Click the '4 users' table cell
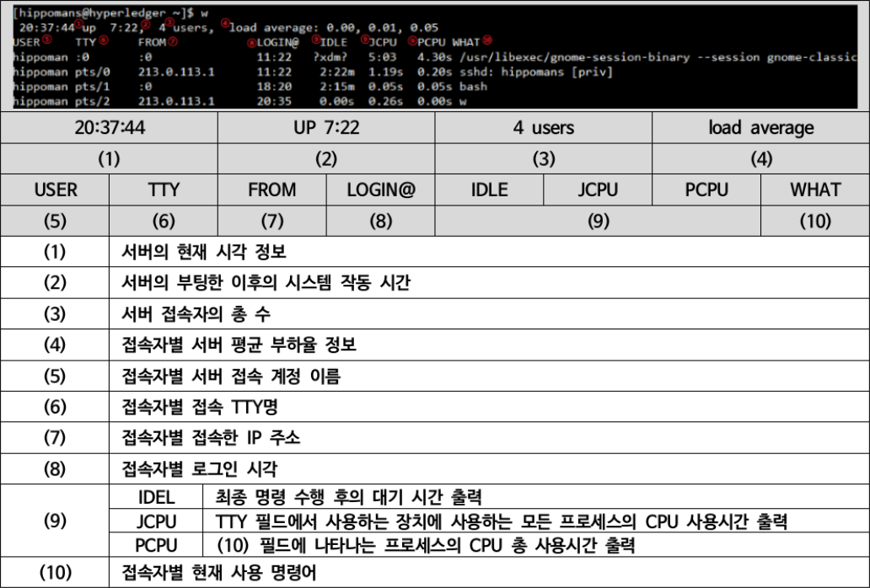The height and width of the screenshot is (588, 870). pyautogui.click(x=543, y=128)
